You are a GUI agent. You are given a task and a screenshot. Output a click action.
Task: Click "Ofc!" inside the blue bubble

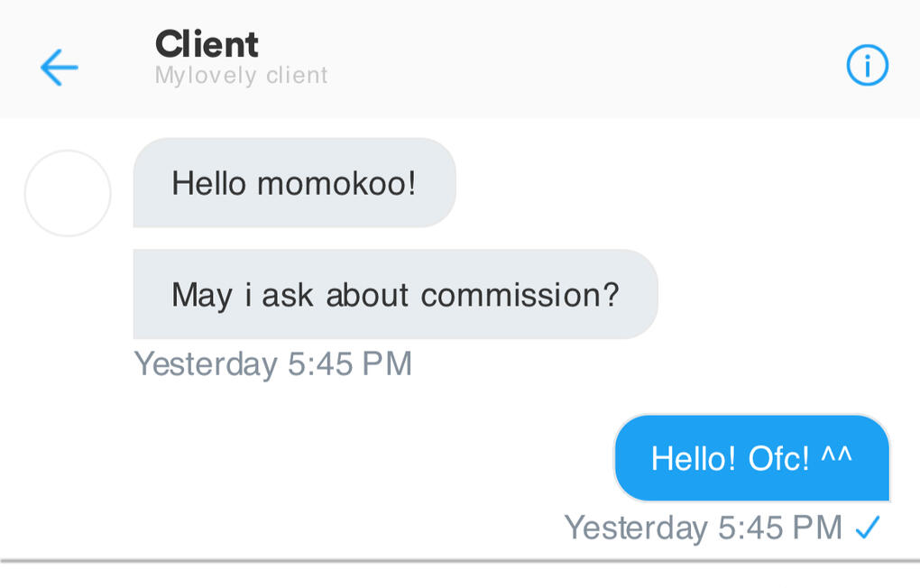click(x=778, y=458)
